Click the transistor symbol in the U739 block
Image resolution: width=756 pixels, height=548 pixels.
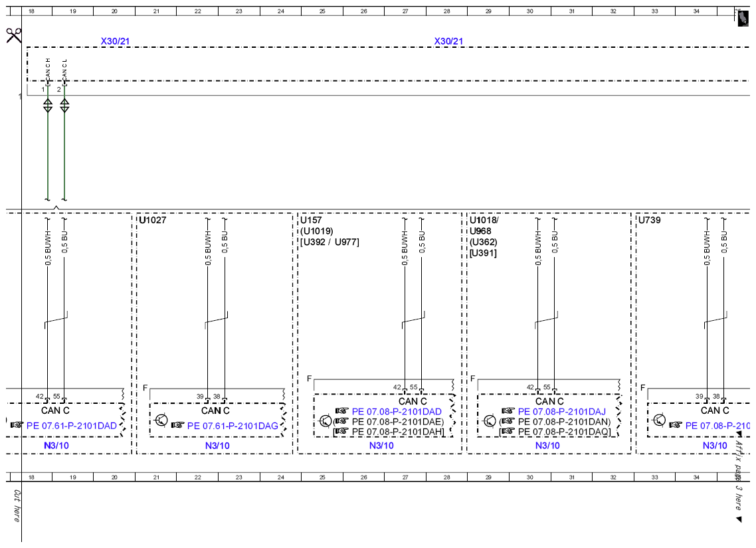tap(659, 420)
